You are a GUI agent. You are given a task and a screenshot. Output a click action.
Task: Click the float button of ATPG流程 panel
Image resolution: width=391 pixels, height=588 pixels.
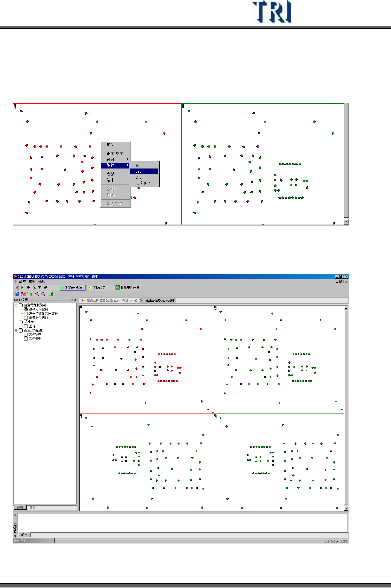point(71,300)
